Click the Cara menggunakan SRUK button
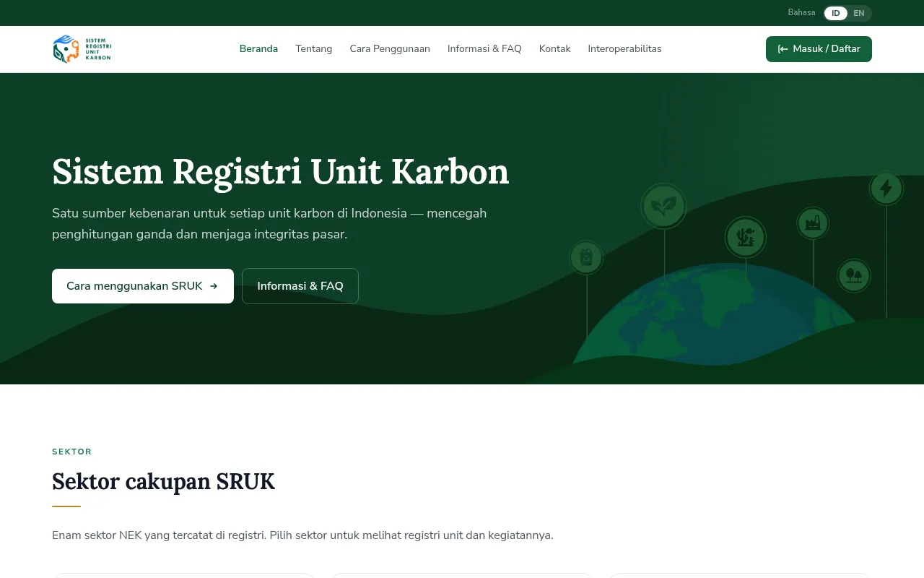The image size is (924, 578). [143, 286]
